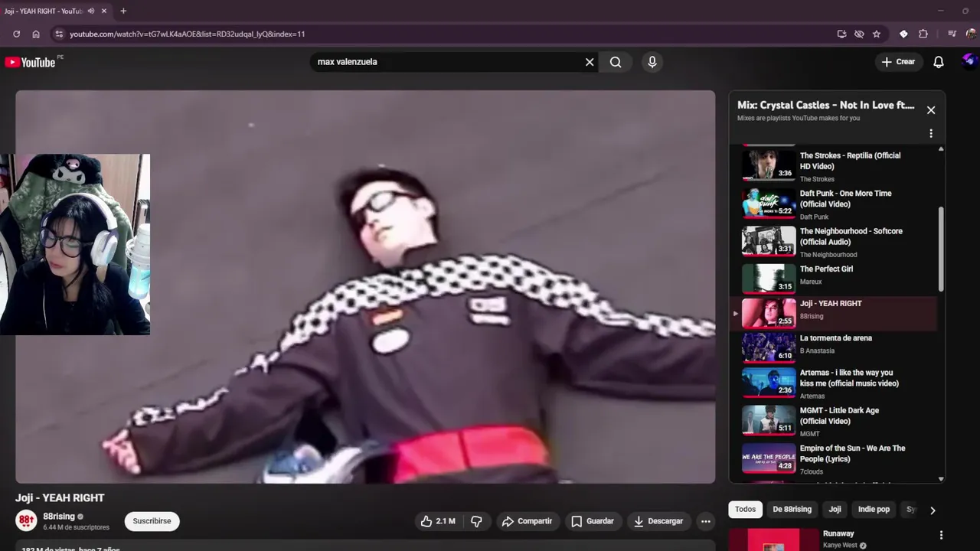Click the playlist scroll-down arrow
This screenshot has height=551, width=980.
(941, 479)
